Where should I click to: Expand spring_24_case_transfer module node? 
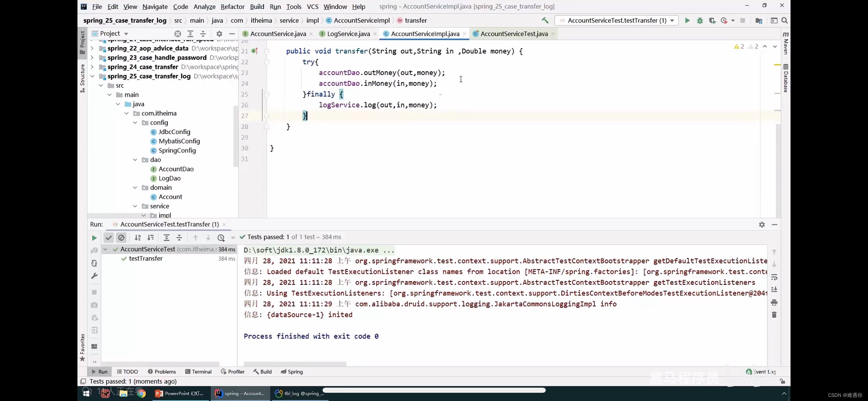[92, 67]
